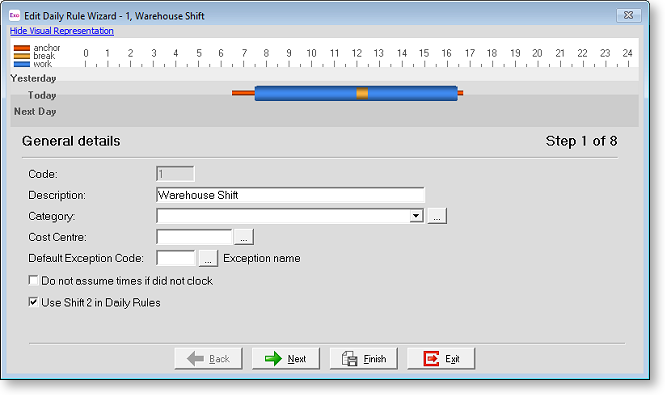The width and height of the screenshot is (665, 395).
Task: Click the green Next arrow icon
Action: pyautogui.click(x=273, y=359)
